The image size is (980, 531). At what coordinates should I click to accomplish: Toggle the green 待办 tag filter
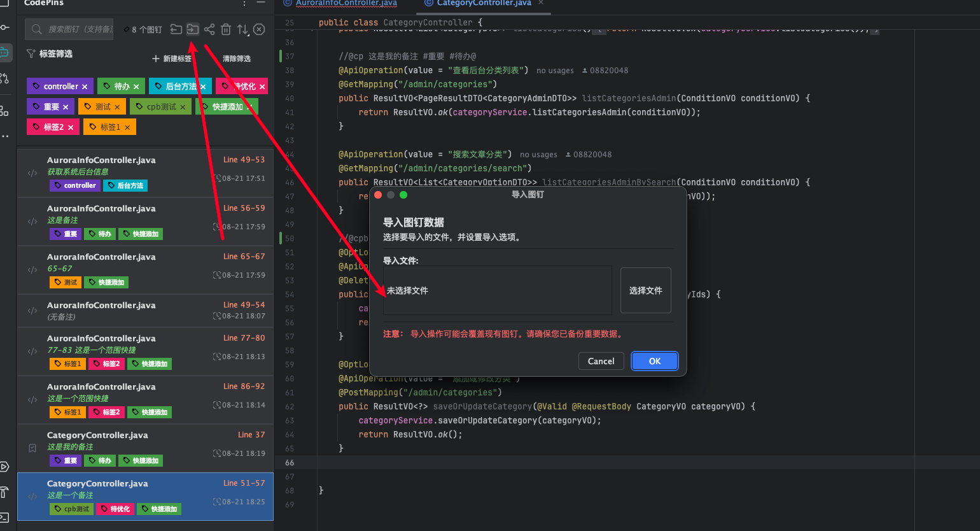121,87
